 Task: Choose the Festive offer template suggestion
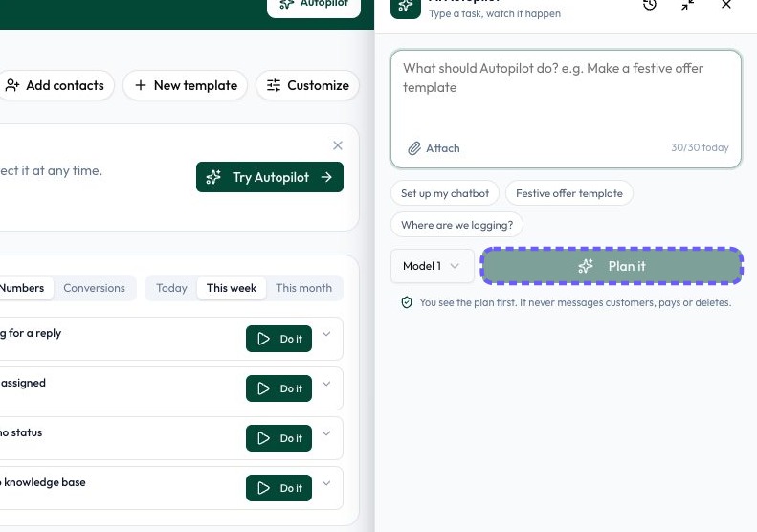[x=569, y=193]
